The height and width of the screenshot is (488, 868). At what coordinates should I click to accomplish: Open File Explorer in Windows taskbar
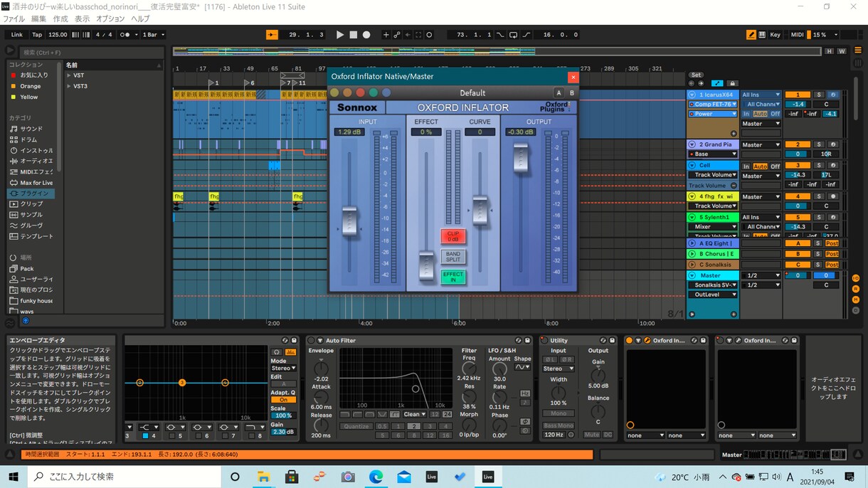[263, 477]
